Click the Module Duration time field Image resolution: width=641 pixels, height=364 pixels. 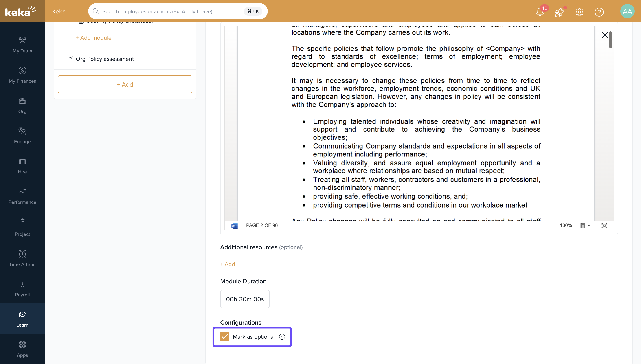point(245,299)
